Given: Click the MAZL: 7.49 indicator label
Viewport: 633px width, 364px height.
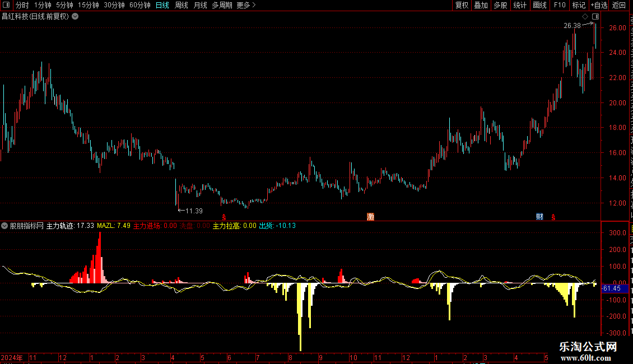Looking at the screenshot, I should [114, 226].
